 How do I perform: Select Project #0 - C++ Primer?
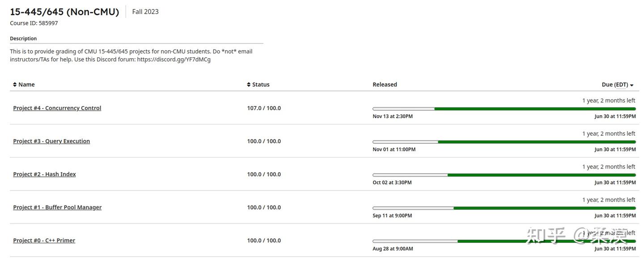click(44, 241)
